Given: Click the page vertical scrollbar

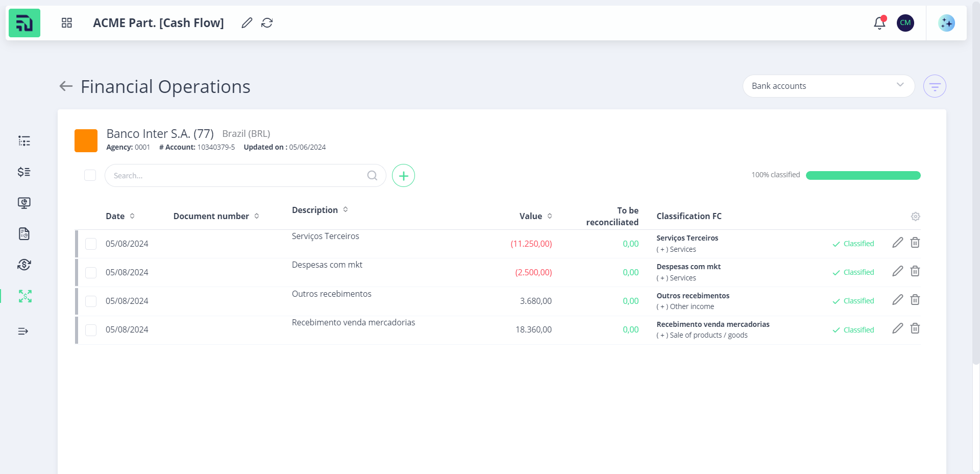Looking at the screenshot, I should (976, 184).
